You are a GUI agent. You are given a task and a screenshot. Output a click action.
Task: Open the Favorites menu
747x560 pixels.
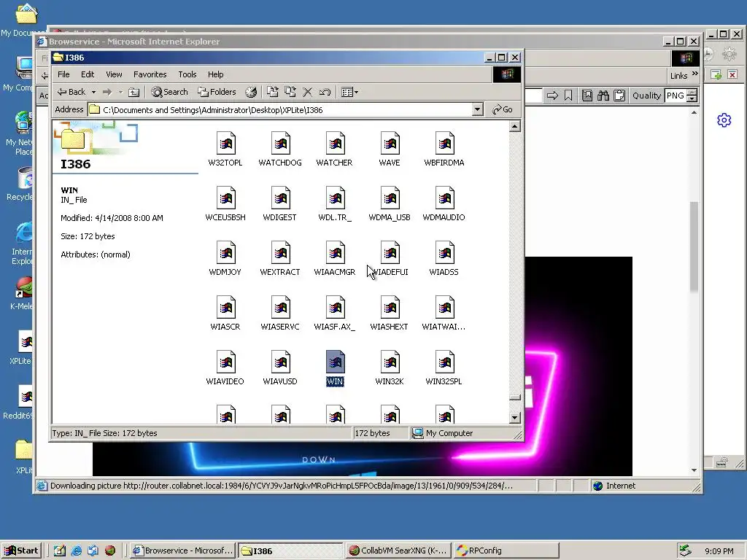point(150,74)
